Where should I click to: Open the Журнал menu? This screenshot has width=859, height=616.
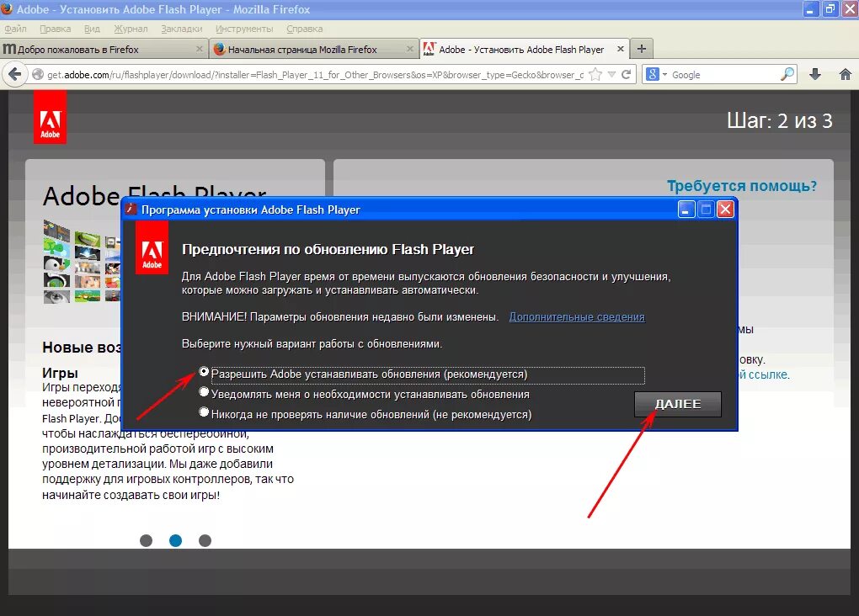[131, 29]
